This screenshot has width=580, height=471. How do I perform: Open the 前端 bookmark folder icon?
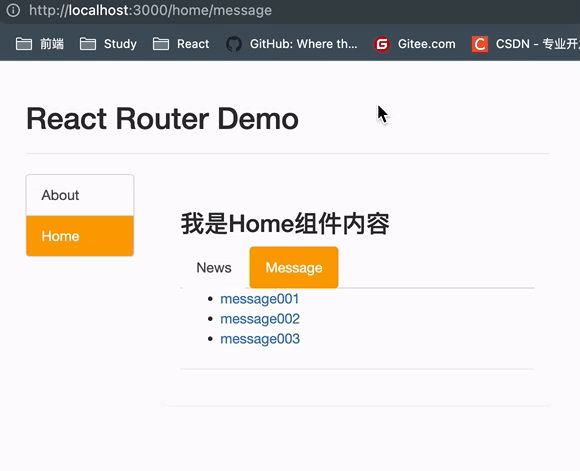click(x=24, y=44)
